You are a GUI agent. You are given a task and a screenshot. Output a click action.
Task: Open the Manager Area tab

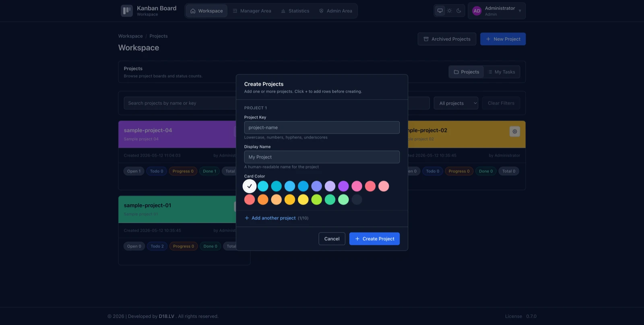click(252, 11)
